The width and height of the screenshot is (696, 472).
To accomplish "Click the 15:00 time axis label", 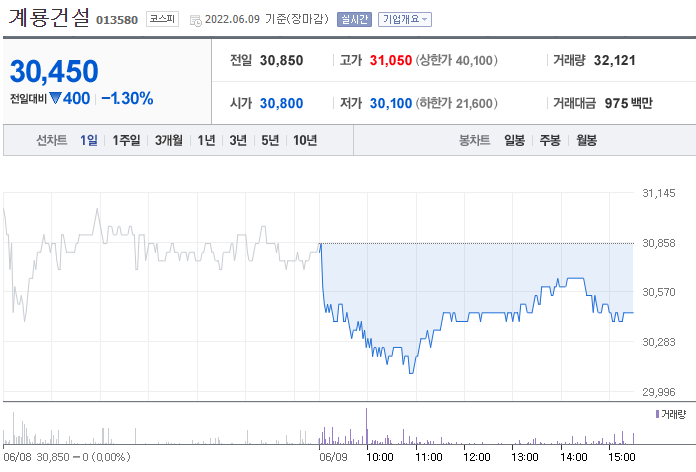I will pos(621,457).
